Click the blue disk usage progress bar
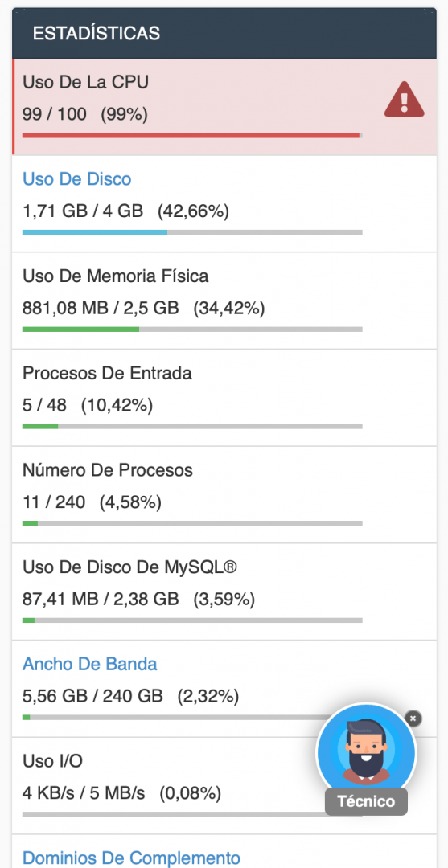The image size is (448, 868). coord(192,232)
